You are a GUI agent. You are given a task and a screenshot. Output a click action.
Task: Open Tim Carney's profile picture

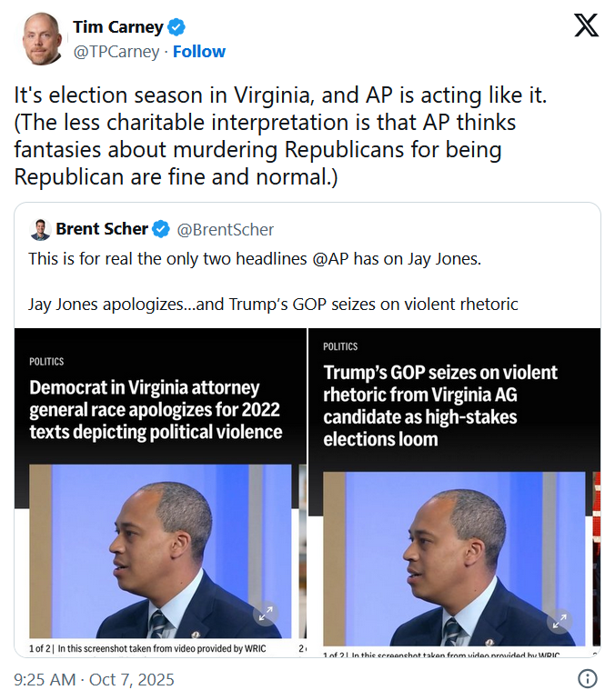43,39
